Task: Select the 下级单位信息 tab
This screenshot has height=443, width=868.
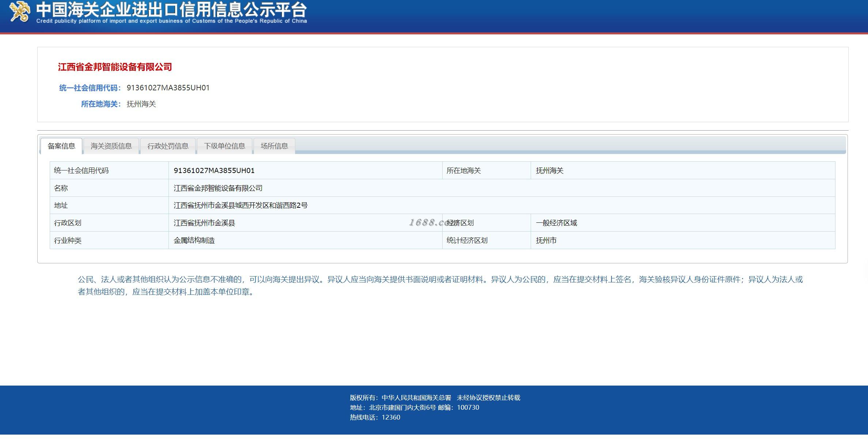Action: point(224,146)
